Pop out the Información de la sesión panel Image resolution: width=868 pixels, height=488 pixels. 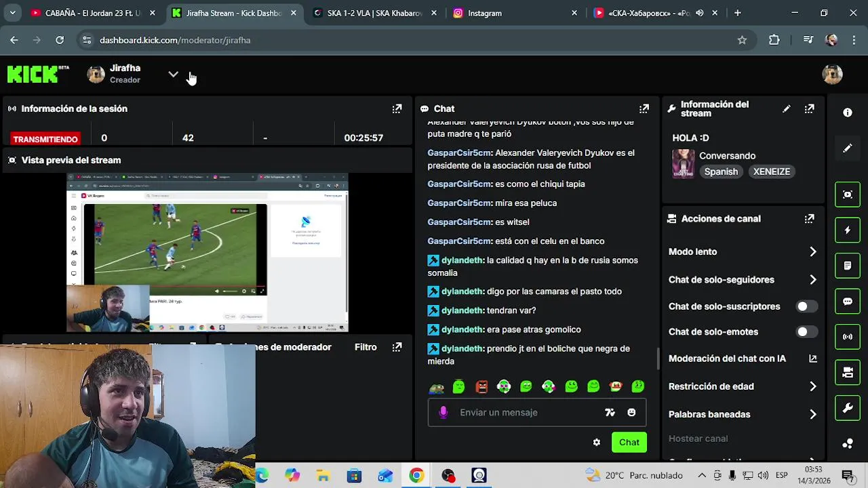pyautogui.click(x=397, y=108)
